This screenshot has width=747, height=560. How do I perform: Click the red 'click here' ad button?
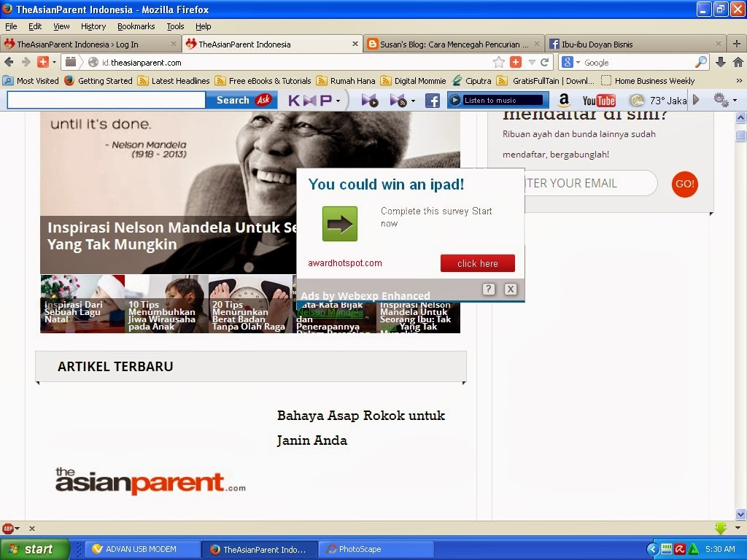click(477, 263)
